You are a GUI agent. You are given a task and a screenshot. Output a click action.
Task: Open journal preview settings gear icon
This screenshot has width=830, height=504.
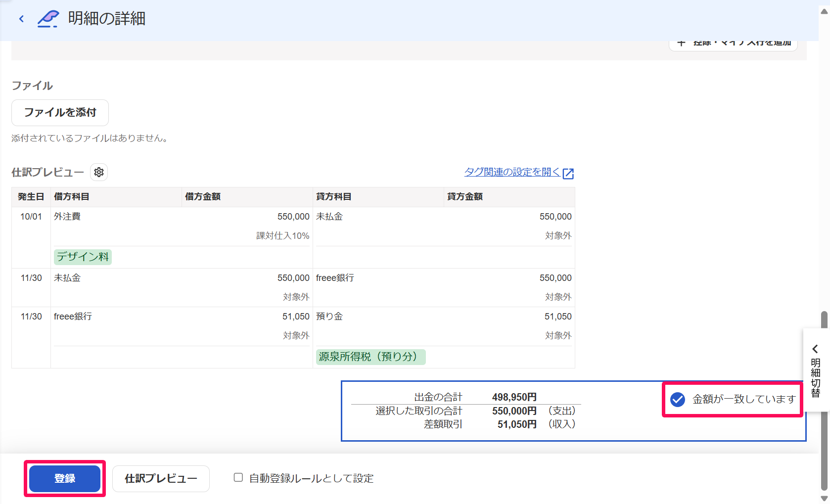point(99,172)
